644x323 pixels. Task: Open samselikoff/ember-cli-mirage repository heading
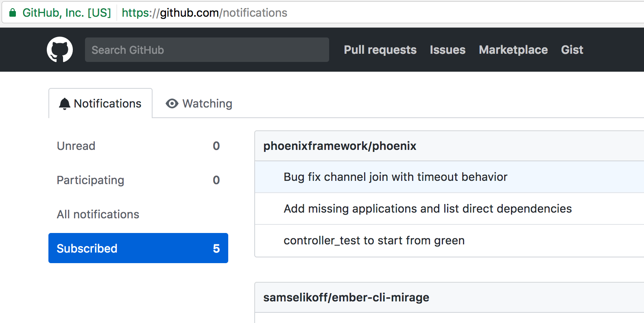coord(346,297)
